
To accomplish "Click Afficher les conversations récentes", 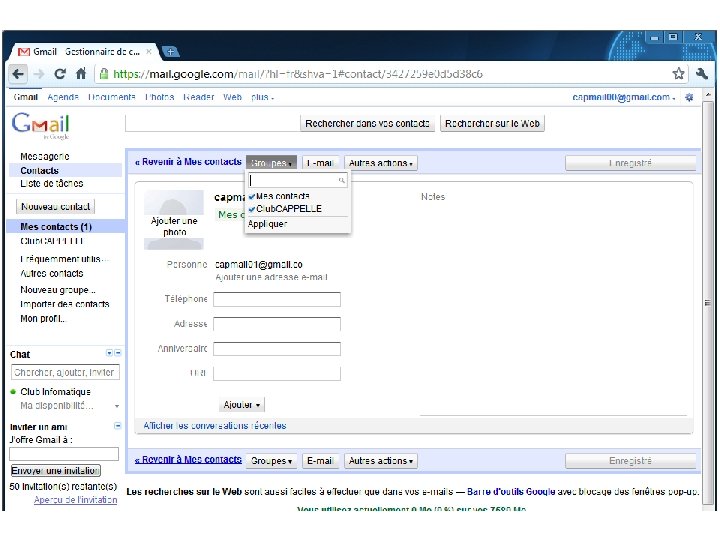I will pyautogui.click(x=214, y=426).
